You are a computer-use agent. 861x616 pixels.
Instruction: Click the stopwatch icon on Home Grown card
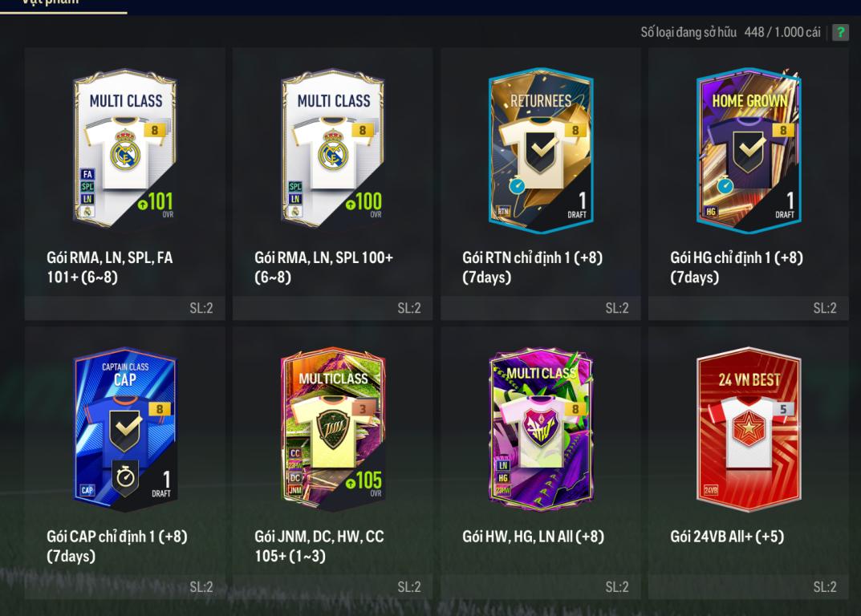725,185
